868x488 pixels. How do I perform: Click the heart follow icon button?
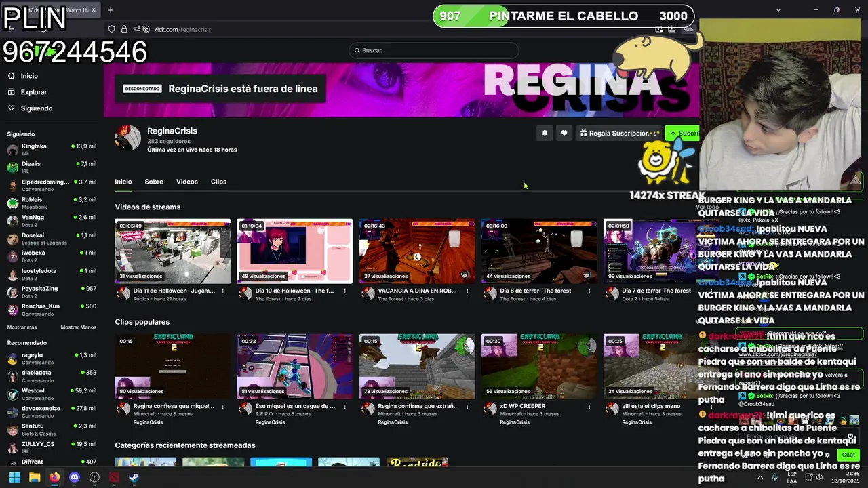564,134
